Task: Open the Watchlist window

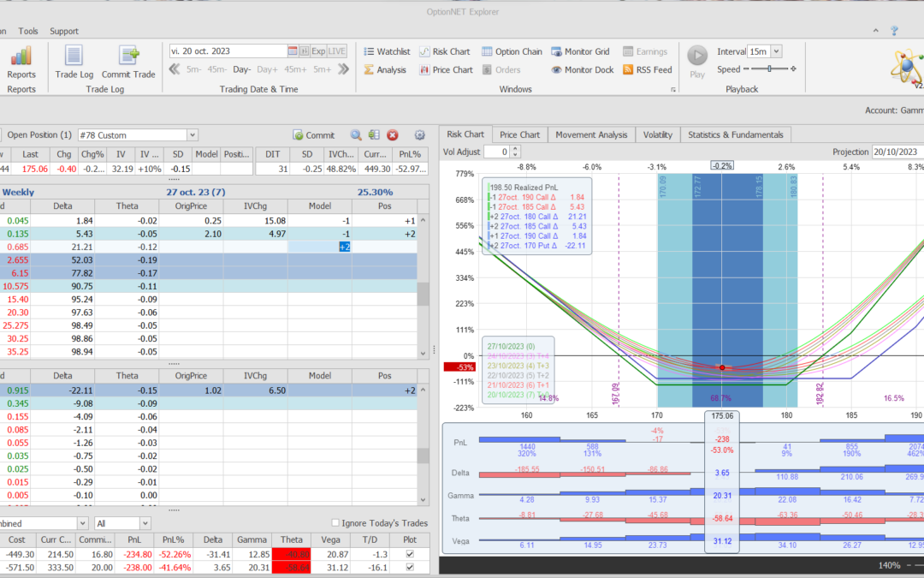Action: 387,51
